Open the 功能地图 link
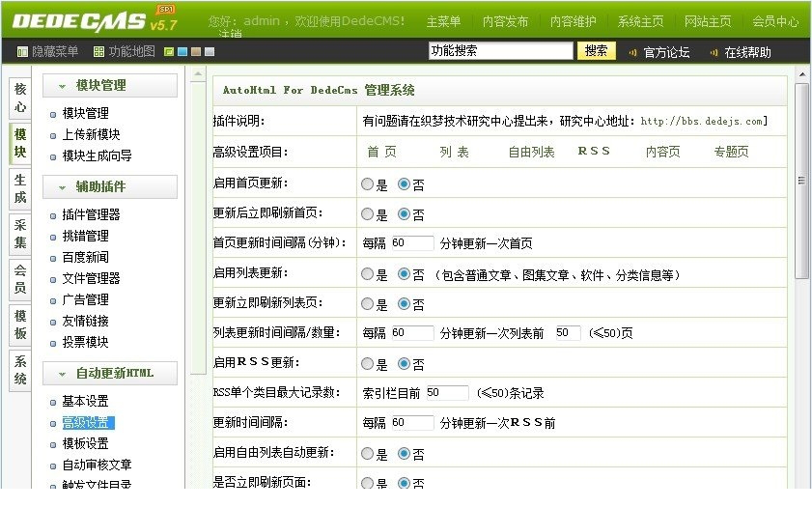The width and height of the screenshot is (812, 508). [x=131, y=52]
